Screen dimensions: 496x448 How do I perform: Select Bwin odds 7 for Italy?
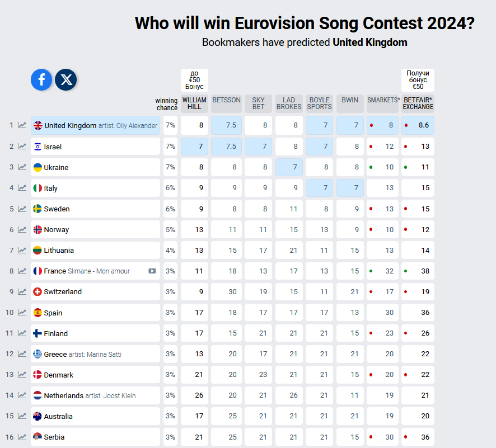pos(349,188)
